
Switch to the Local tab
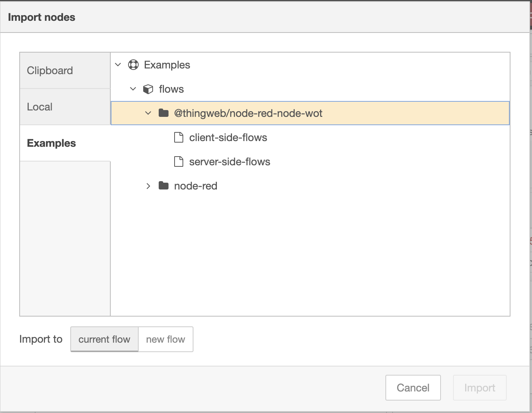[65, 107]
